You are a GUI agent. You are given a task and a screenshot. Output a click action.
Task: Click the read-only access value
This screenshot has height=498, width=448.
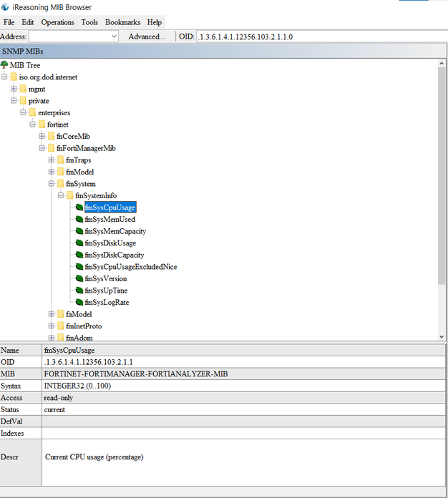(59, 398)
